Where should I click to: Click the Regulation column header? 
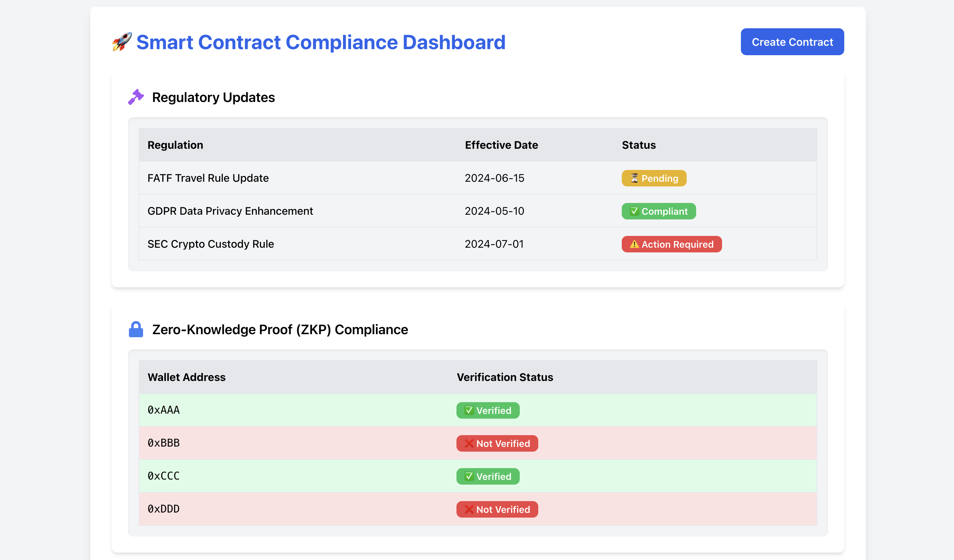click(x=175, y=145)
